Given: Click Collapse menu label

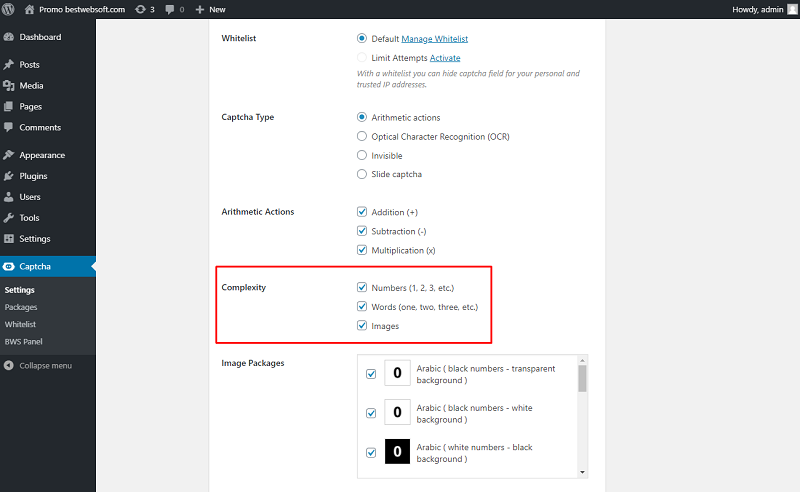Looking at the screenshot, I should click(45, 365).
